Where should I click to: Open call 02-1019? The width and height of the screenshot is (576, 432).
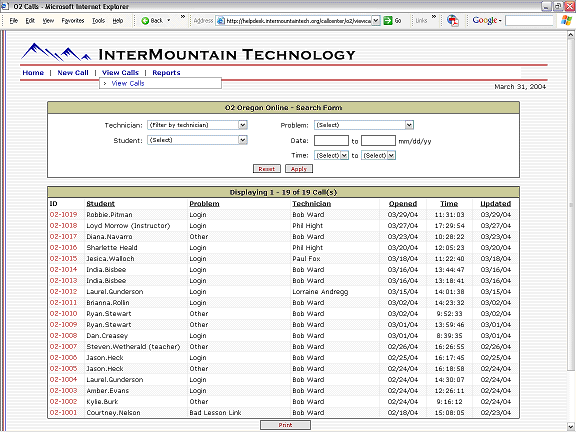pyautogui.click(x=63, y=215)
